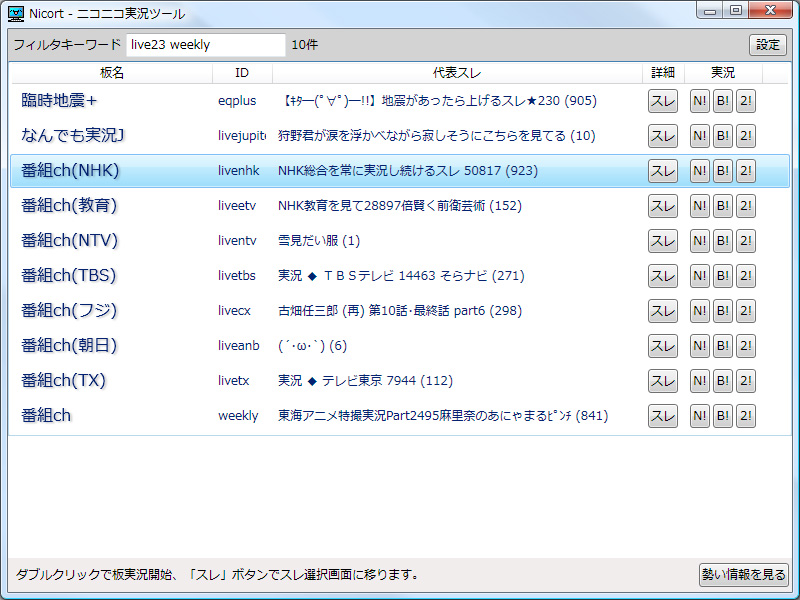This screenshot has width=800, height=600.
Task: Select the なんでも実況J board name
Action: pyautogui.click(x=72, y=135)
